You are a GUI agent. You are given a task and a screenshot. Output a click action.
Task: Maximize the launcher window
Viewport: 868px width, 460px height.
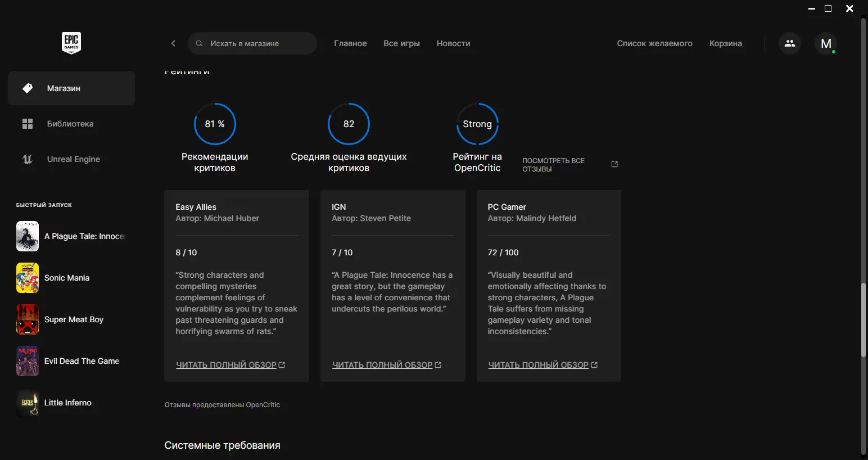[x=828, y=8]
